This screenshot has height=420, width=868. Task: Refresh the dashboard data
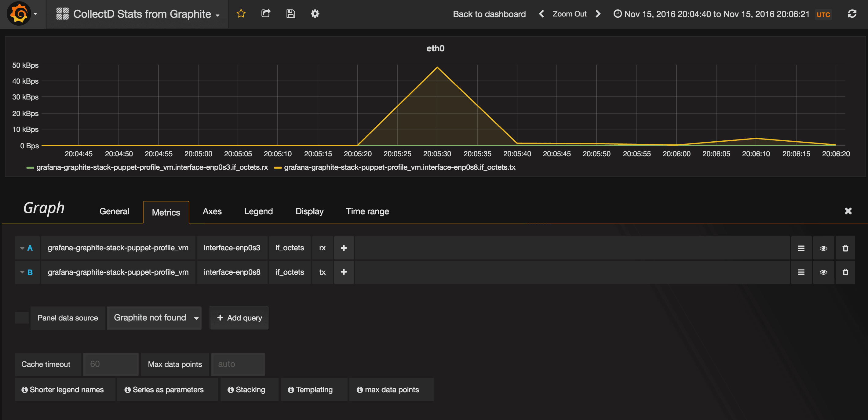pyautogui.click(x=852, y=14)
